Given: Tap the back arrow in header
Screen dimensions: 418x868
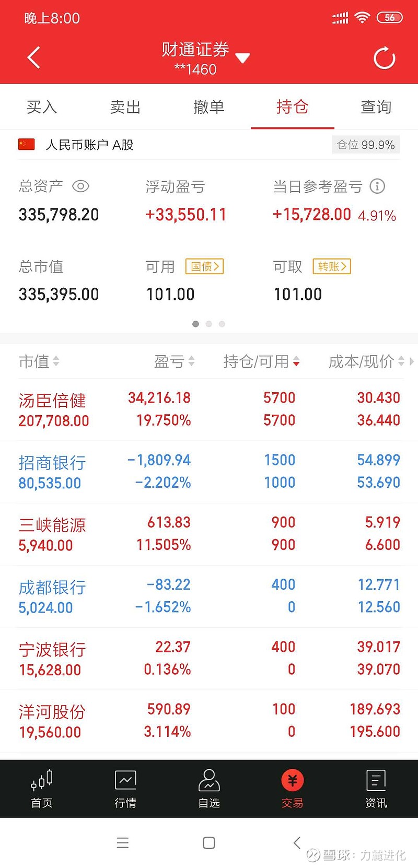Looking at the screenshot, I should click(34, 57).
